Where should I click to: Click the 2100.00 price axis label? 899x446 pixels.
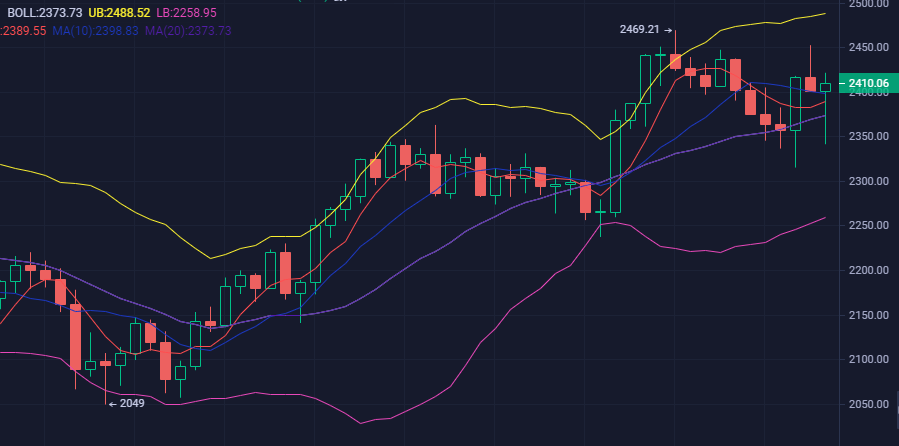click(869, 359)
